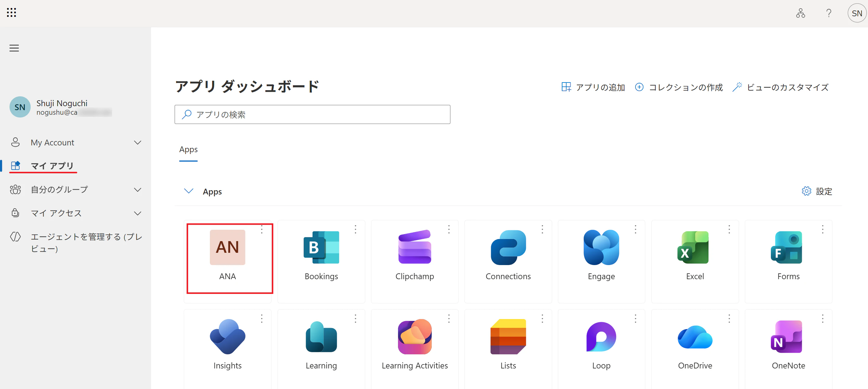Open more options for Loop tile
This screenshot has width=868, height=389.
tap(635, 318)
